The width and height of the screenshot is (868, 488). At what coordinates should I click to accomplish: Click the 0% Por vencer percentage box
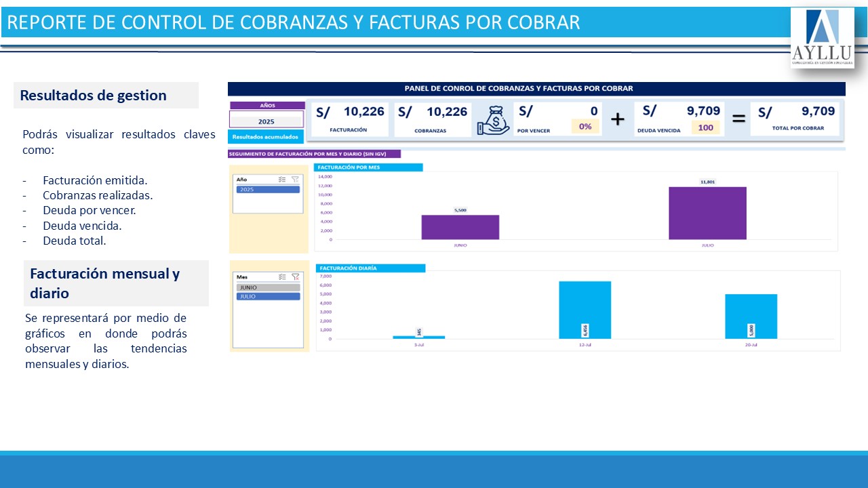585,127
